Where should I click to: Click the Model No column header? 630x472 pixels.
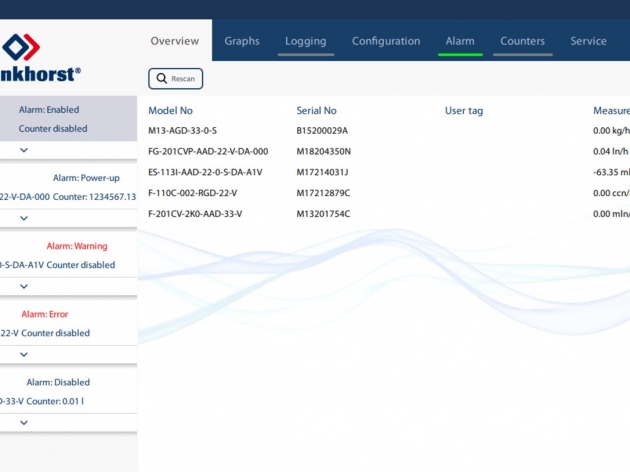170,111
